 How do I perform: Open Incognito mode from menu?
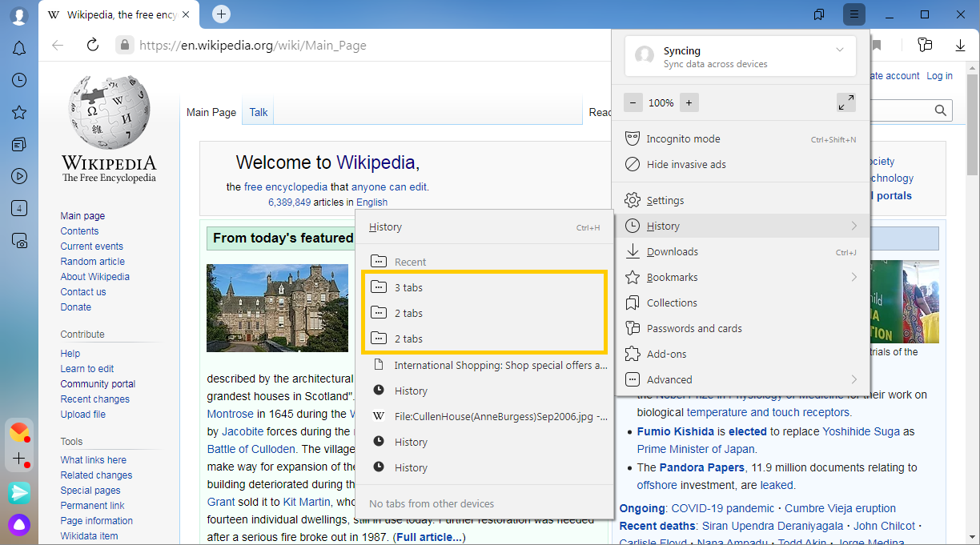(741, 139)
